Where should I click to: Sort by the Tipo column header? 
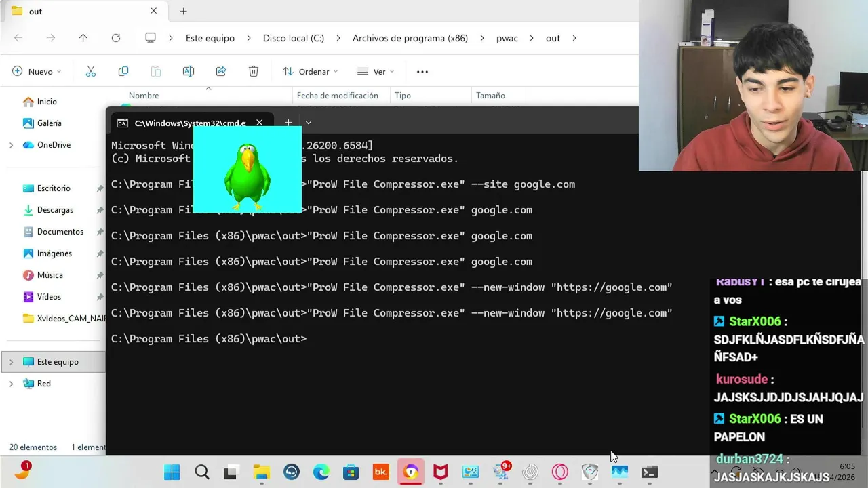coord(403,96)
